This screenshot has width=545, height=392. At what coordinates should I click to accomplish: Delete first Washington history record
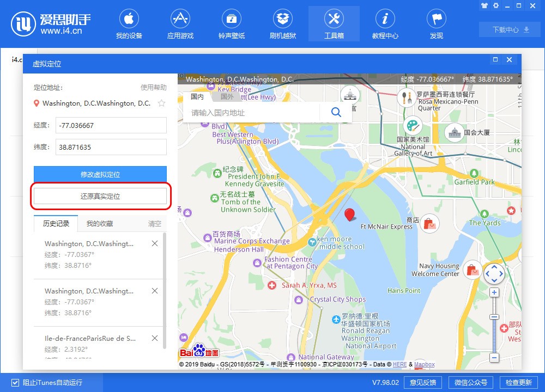pos(155,244)
